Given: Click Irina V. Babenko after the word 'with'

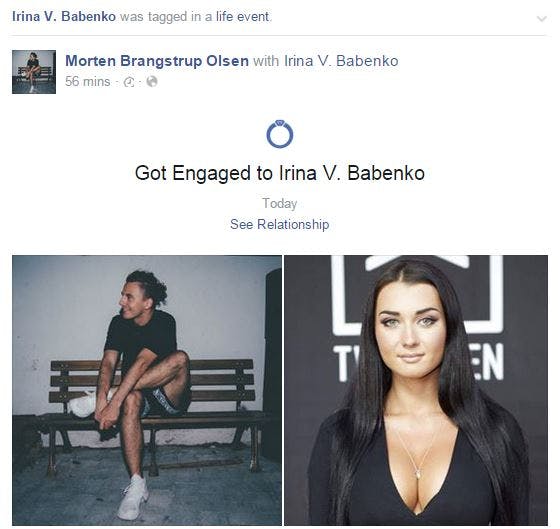Looking at the screenshot, I should (341, 61).
